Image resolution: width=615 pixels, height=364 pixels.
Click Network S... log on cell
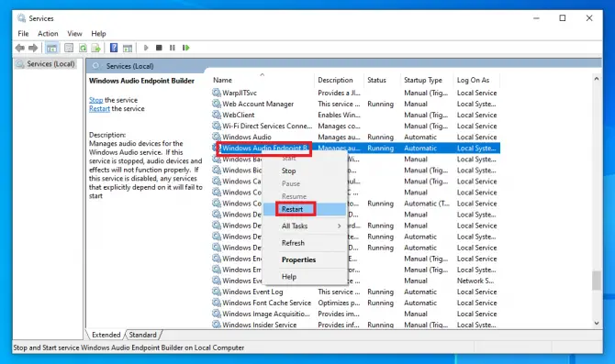tap(475, 281)
